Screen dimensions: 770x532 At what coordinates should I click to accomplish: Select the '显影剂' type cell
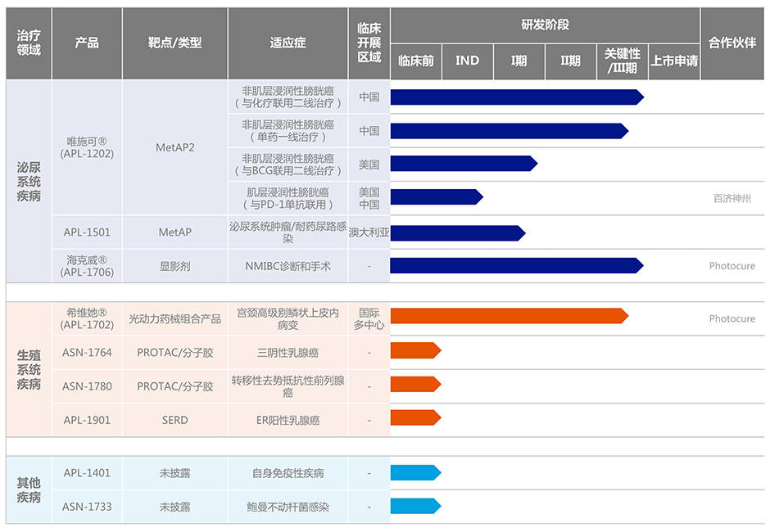tap(174, 266)
